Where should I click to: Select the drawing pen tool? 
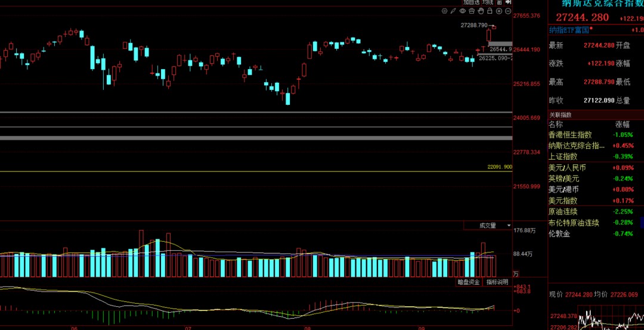pos(453,11)
